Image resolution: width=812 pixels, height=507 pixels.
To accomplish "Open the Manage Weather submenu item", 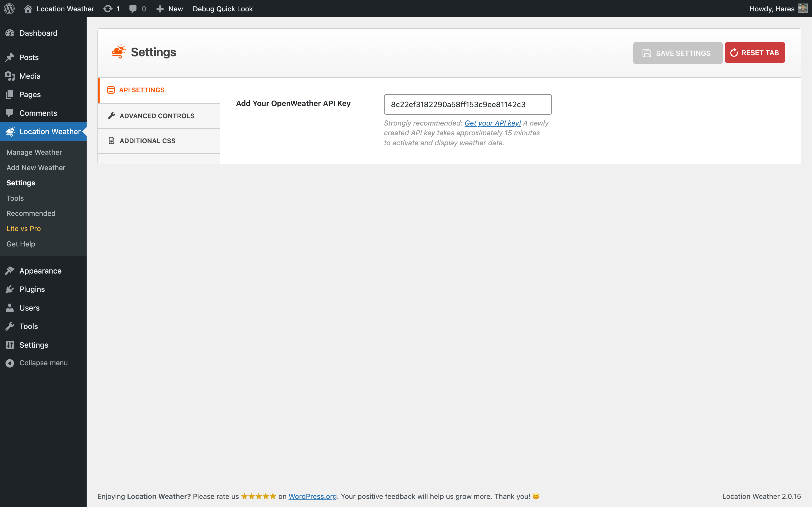I will point(34,152).
